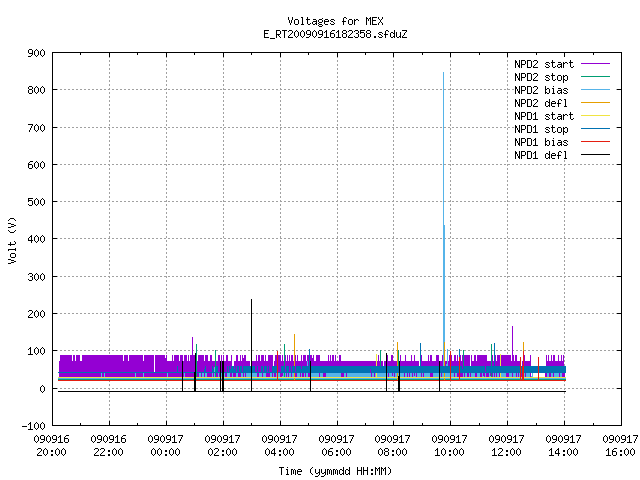
Task: Click the 'NPD1 bias' legend label
Action: [541, 142]
